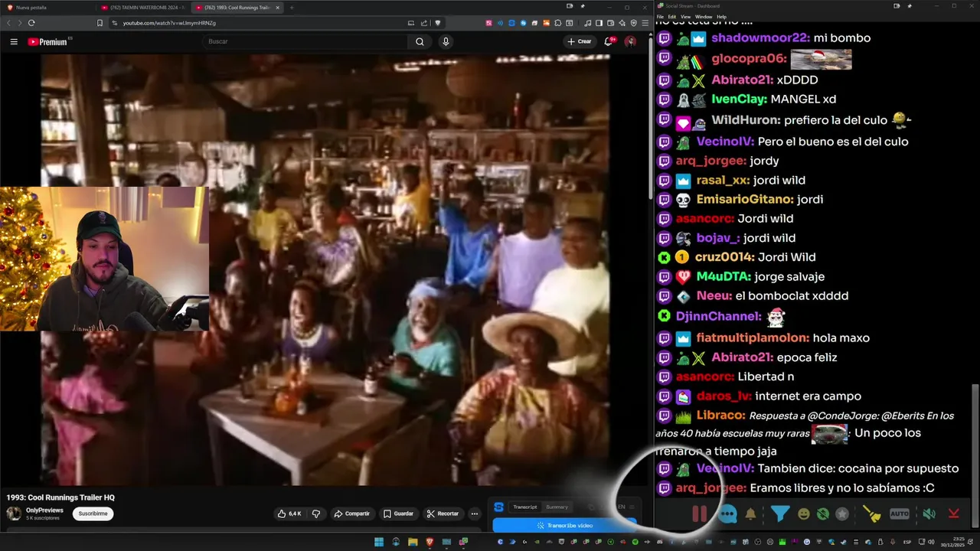This screenshot has height=551, width=980.
Task: Like the Cool Runnings trailer video
Action: (290, 514)
